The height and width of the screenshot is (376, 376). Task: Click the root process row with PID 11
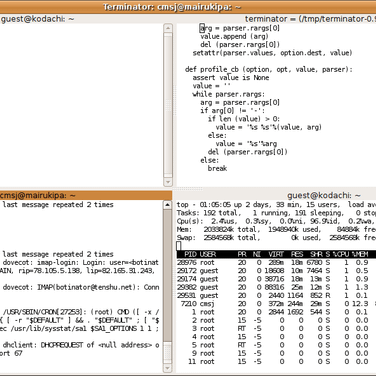pos(276,362)
